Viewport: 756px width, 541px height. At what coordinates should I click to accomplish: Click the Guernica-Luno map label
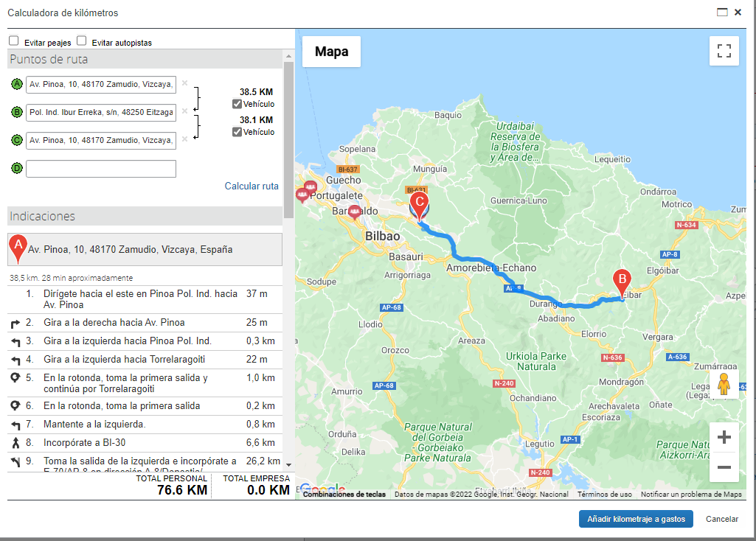click(x=519, y=200)
